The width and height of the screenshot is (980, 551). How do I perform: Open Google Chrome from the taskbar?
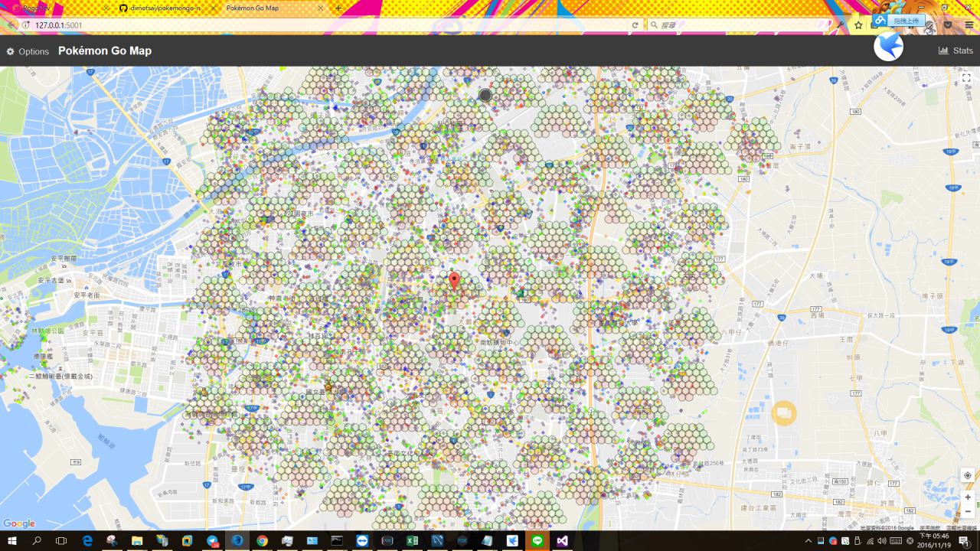pyautogui.click(x=262, y=540)
